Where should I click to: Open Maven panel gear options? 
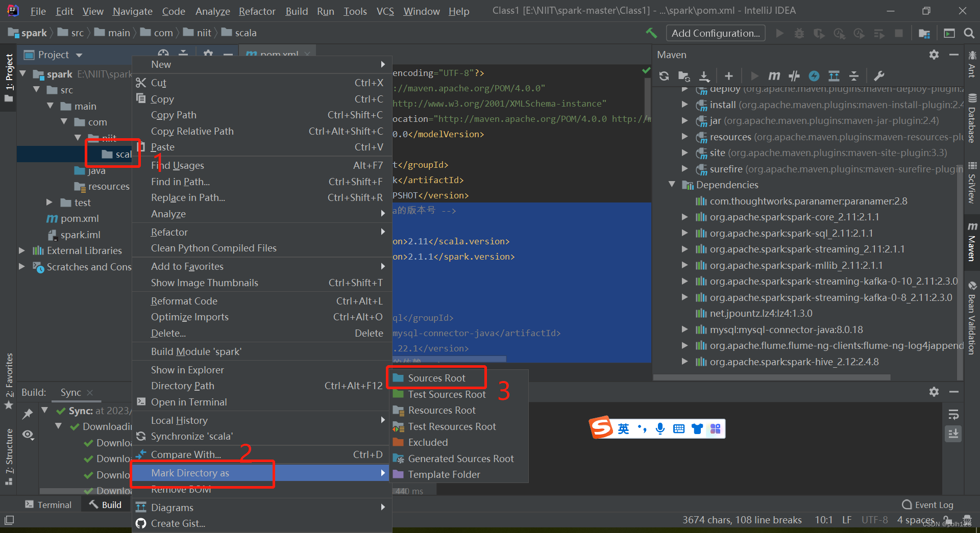[934, 55]
